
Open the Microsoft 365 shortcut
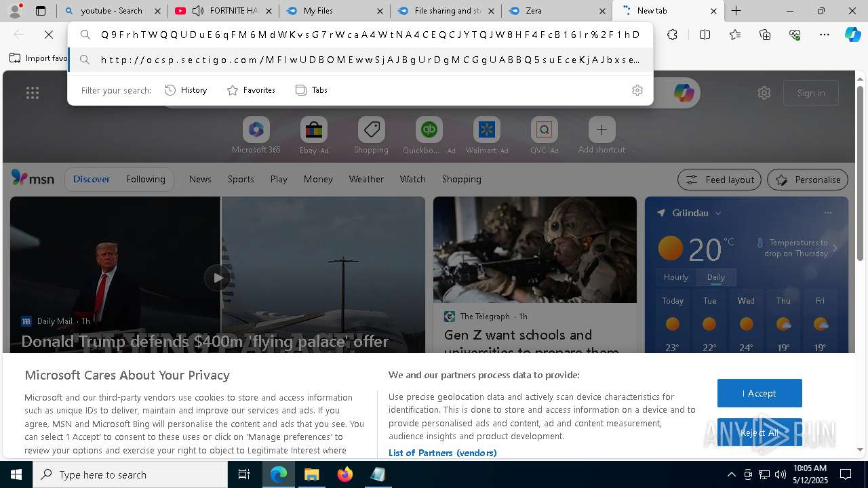coord(256,136)
